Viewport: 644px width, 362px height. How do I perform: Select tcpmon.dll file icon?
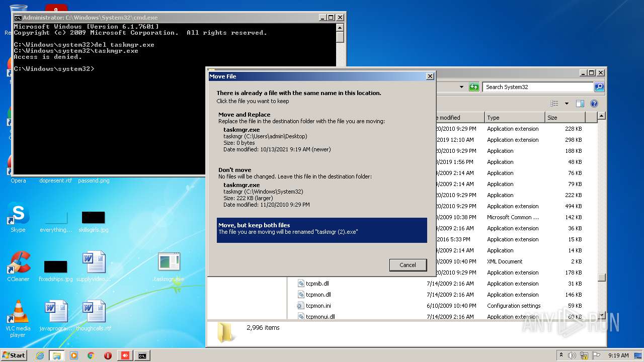tap(301, 295)
